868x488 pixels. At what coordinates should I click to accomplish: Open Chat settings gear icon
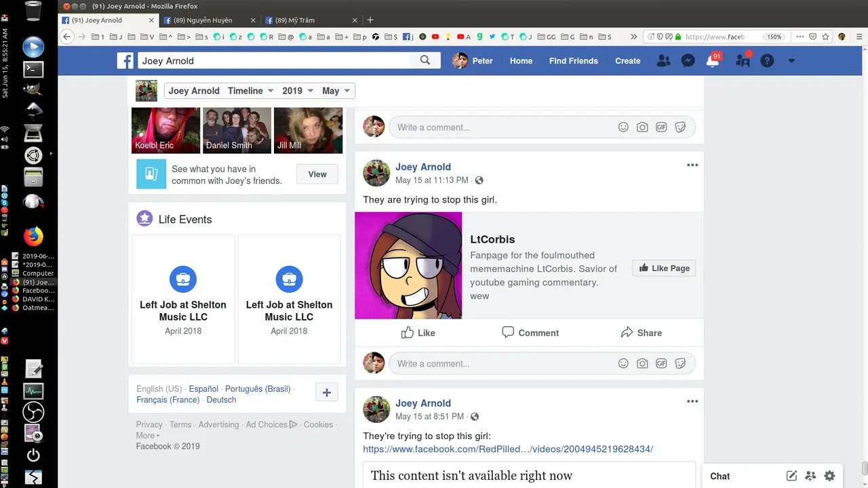[x=829, y=476]
